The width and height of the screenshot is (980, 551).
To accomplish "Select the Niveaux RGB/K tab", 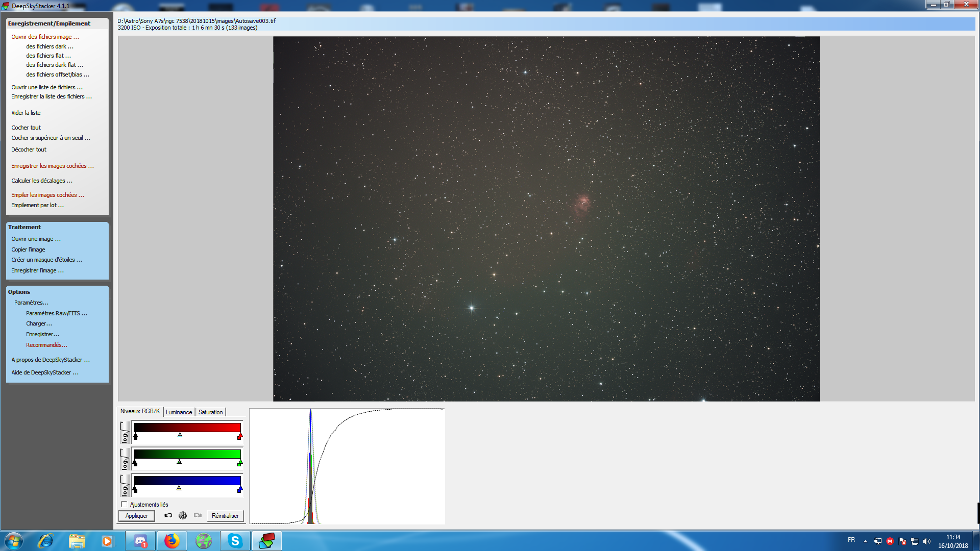I will coord(140,411).
